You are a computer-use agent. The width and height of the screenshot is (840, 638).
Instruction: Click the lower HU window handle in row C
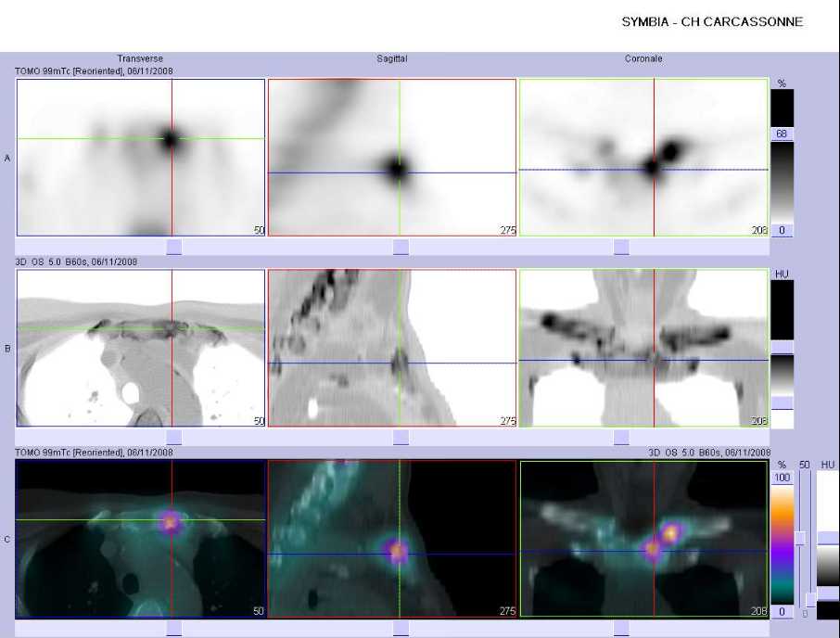(x=828, y=593)
